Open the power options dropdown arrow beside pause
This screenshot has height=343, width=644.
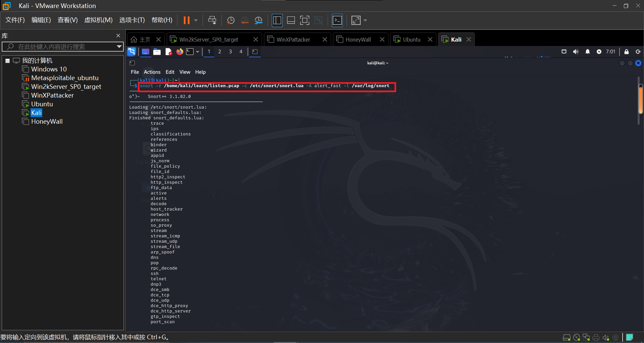196,20
